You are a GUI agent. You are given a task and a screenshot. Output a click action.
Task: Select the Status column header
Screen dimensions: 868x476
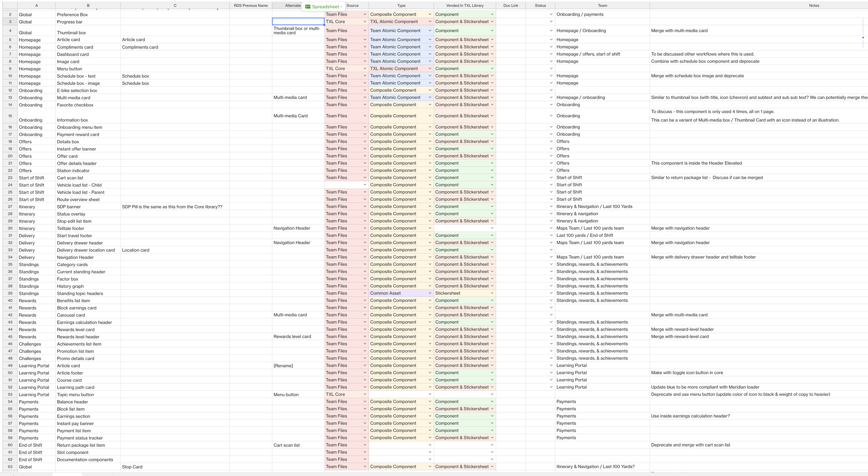[540, 6]
